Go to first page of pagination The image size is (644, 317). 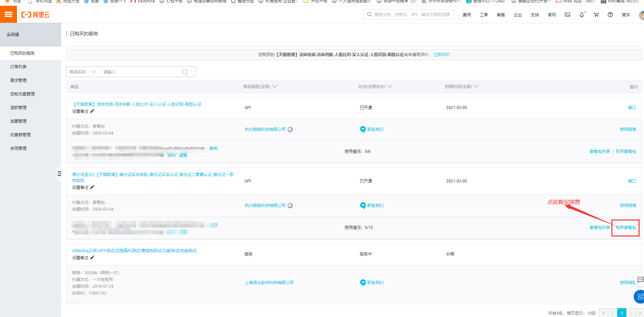coord(604,313)
